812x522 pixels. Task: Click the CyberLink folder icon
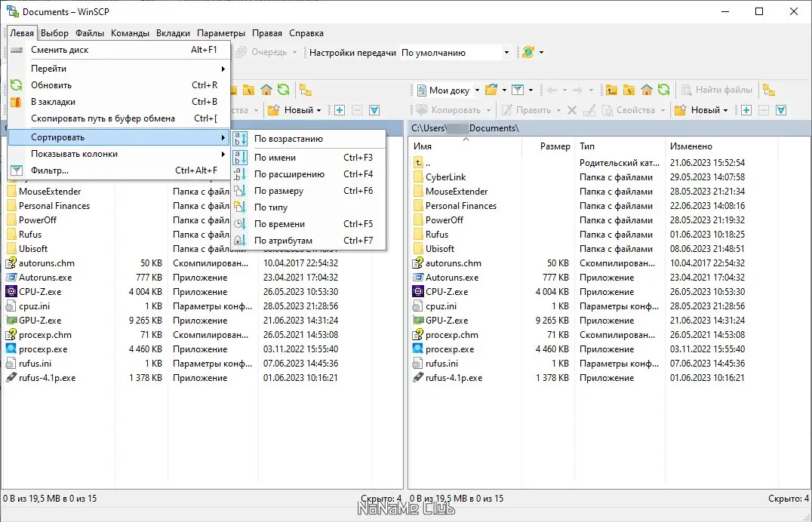(418, 177)
